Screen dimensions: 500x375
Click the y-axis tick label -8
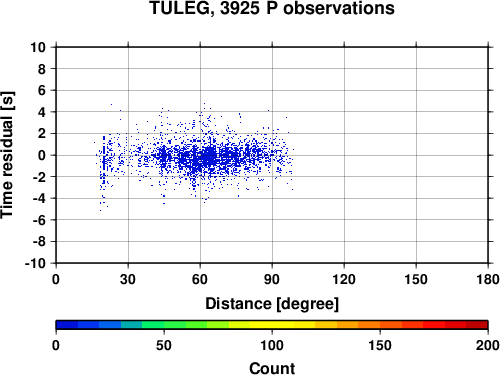(39, 241)
